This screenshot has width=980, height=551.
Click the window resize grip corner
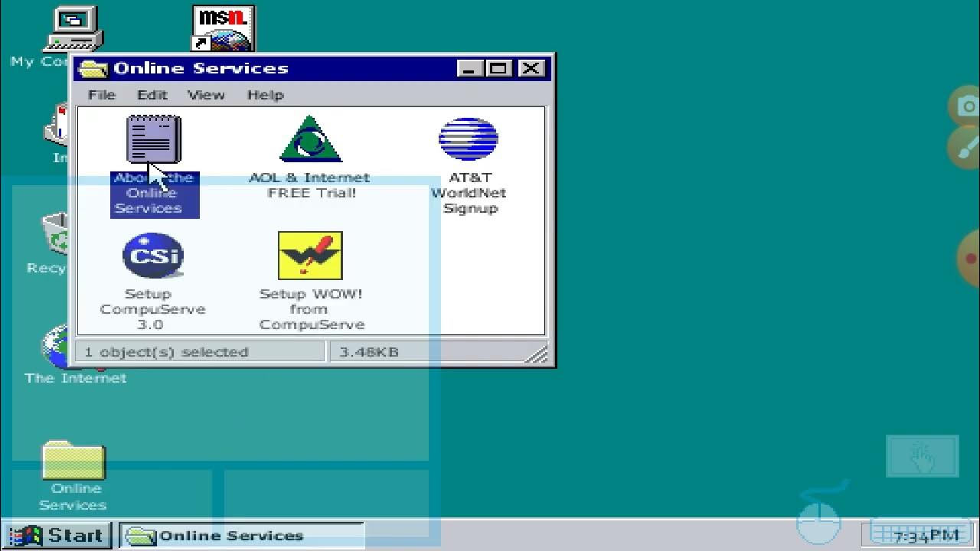tap(538, 354)
